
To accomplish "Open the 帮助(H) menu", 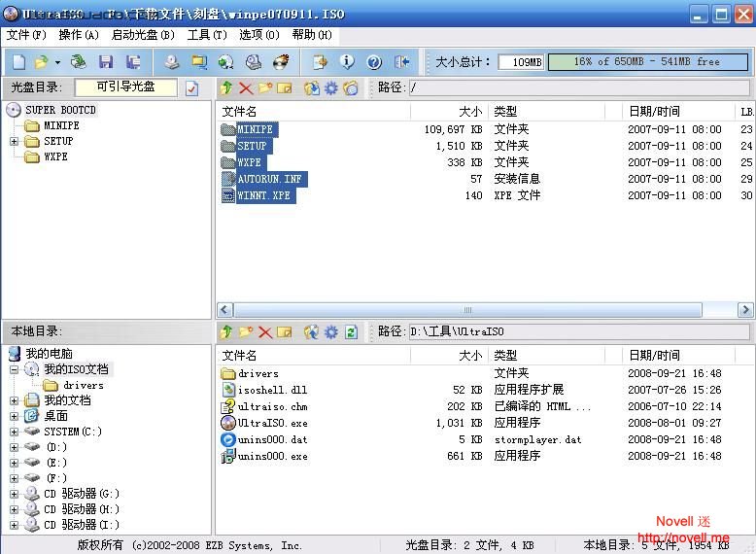I will coord(312,35).
